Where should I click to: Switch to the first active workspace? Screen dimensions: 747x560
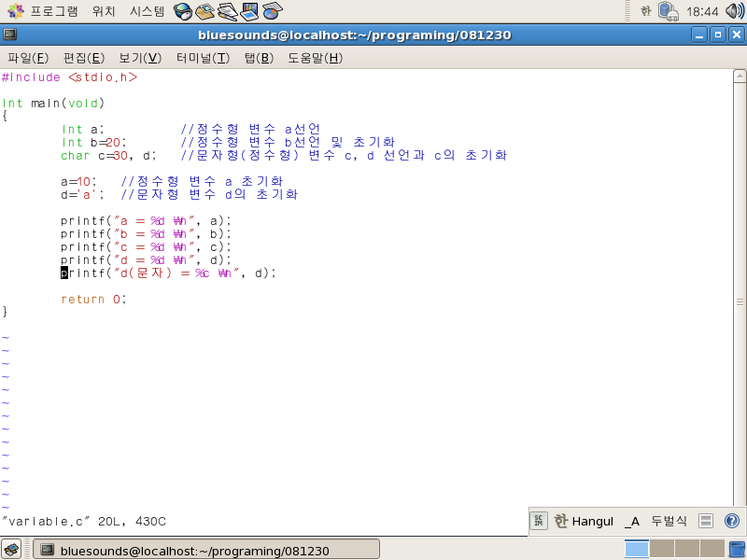637,549
